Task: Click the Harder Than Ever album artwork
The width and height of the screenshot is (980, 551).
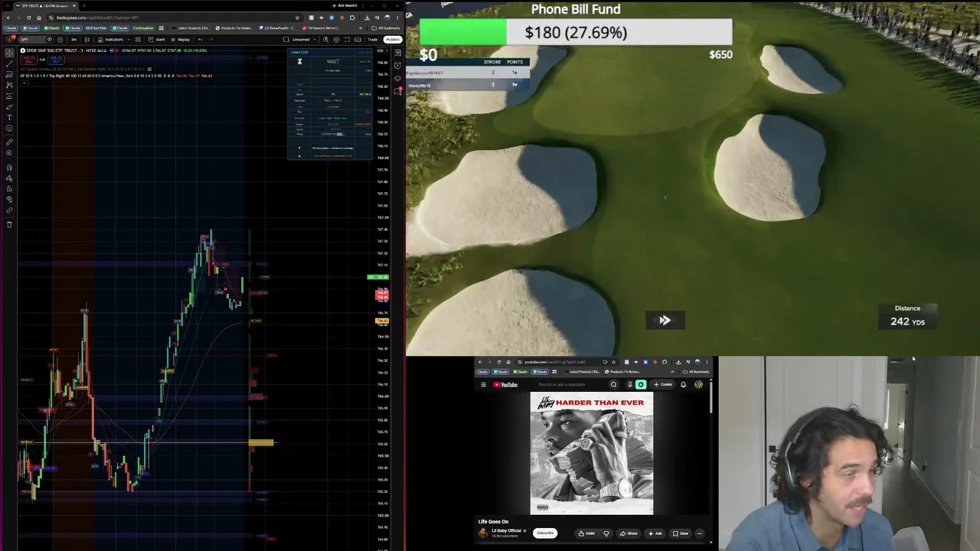Action: (x=592, y=453)
